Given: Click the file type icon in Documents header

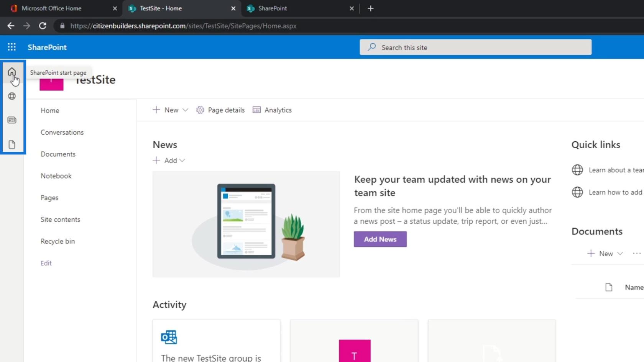Looking at the screenshot, I should (609, 287).
